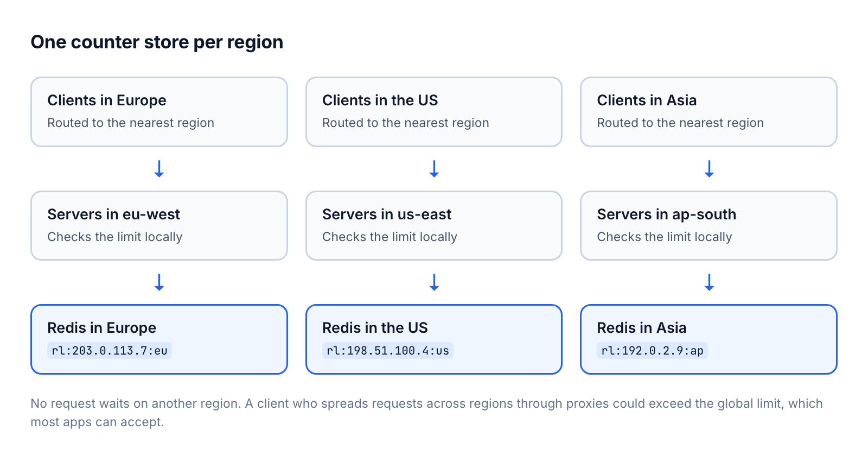Click 'Checks the limit locally' under ap-south
Screen dimensions: 868x455
[x=665, y=237]
